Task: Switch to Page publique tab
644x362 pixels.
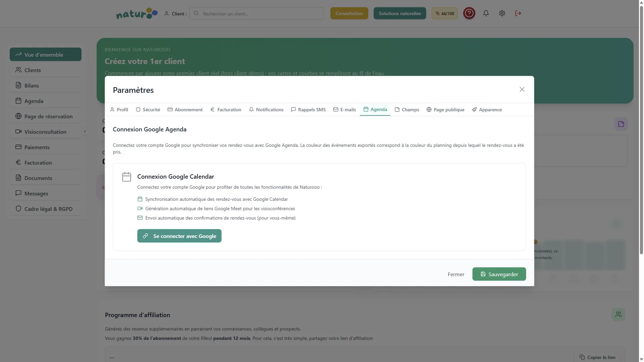Action: (x=445, y=110)
